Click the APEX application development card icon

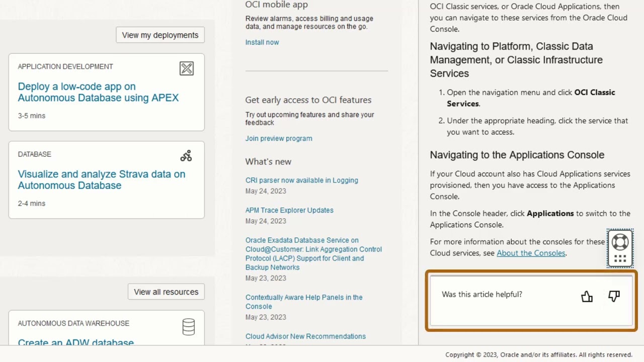point(187,68)
